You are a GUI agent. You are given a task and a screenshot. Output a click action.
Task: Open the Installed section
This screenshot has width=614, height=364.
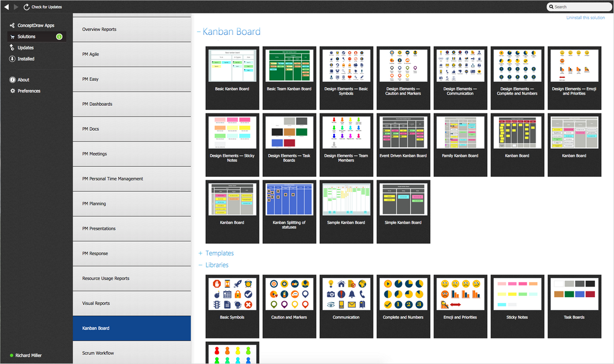tap(26, 59)
